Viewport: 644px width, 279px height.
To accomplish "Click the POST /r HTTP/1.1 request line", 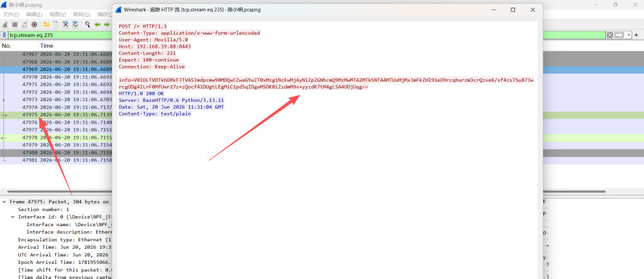I will (143, 26).
